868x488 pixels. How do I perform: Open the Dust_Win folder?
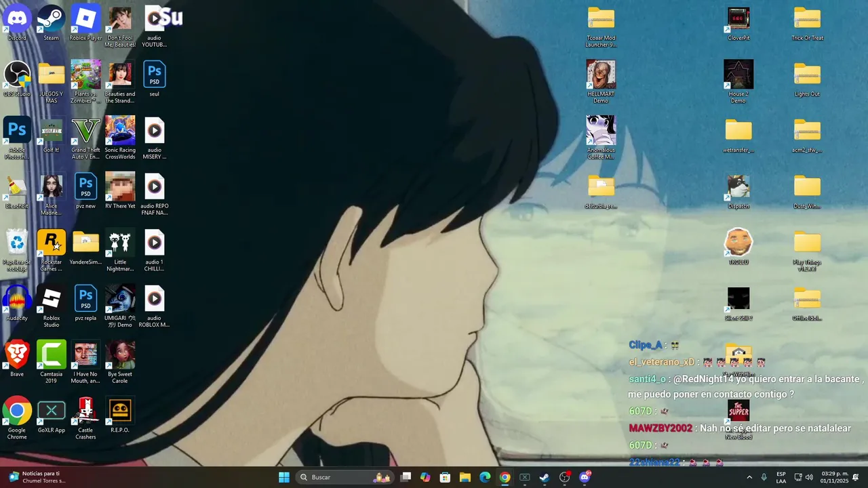807,192
